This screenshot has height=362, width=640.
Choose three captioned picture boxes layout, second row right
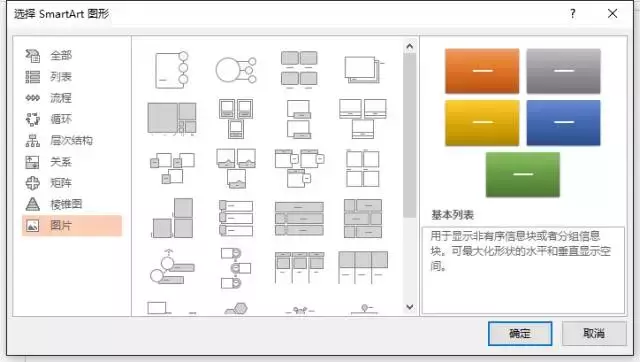363,118
